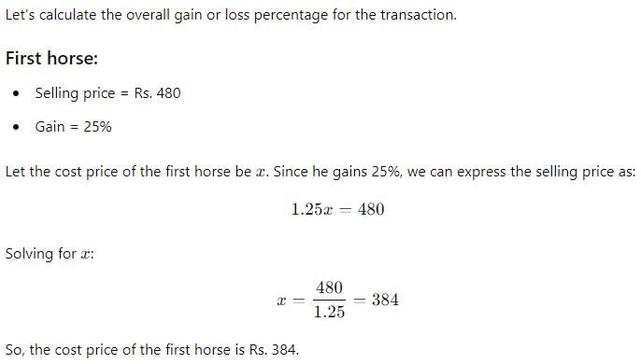Viewport: 641px width, 364px height.
Task: Click the bullet dot beside Gain
Action: click(16, 127)
